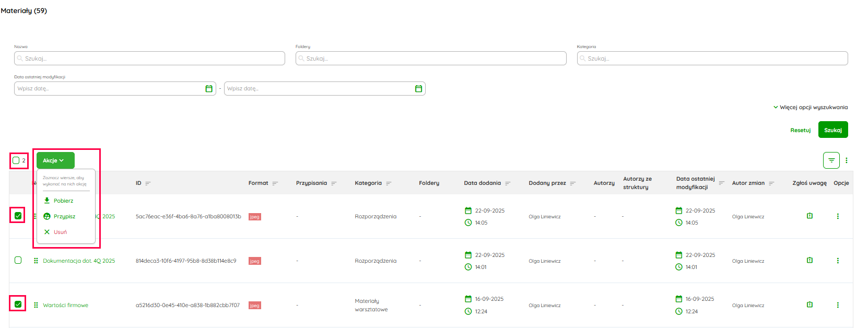Collapse the Akcje dropdown
This screenshot has height=328, width=868.
(55, 160)
